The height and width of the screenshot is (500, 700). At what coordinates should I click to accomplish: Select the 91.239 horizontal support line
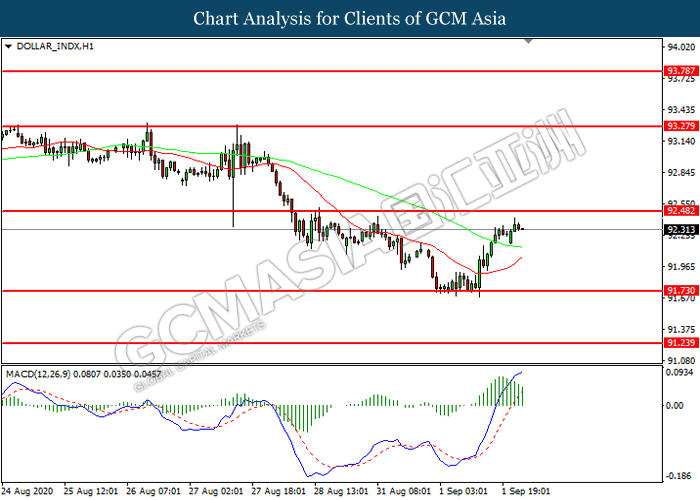(331, 343)
